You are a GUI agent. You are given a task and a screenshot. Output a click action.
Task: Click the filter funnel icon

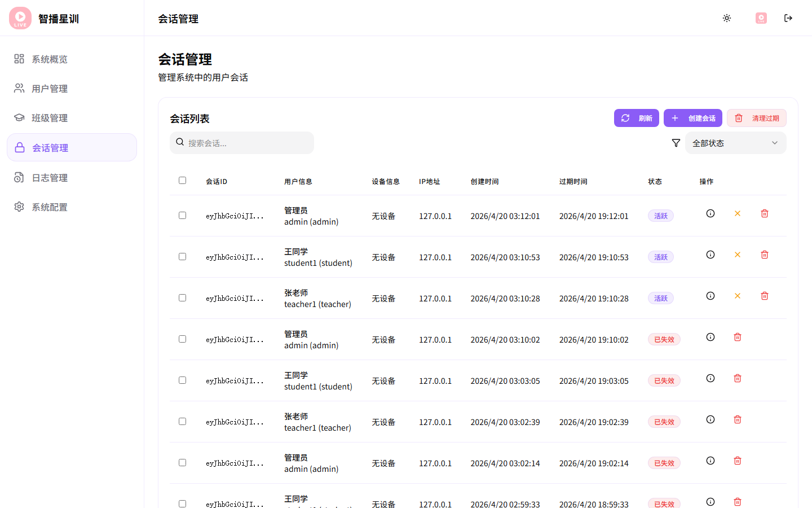676,143
